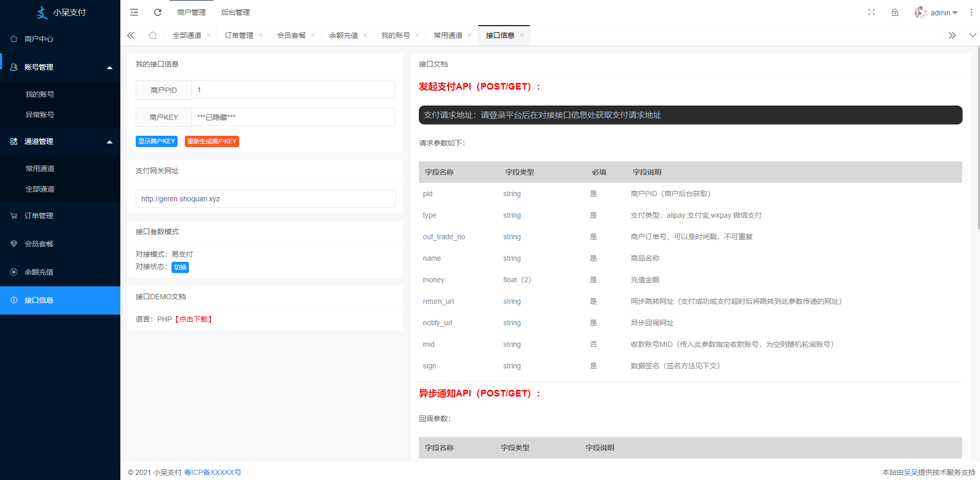This screenshot has height=480, width=980.
Task: Open the vertical three-dot more menu
Action: 971,12
